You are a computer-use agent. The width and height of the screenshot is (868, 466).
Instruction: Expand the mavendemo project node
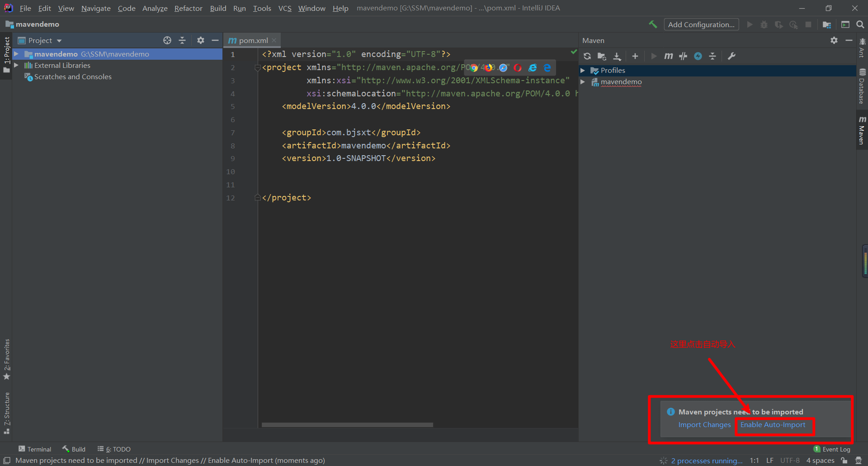tap(16, 54)
